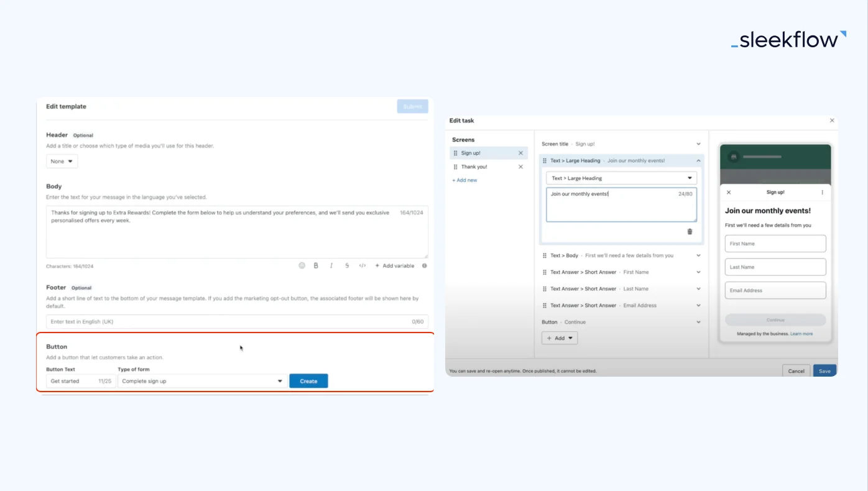
Task: Remove the Thank you! screen
Action: [521, 167]
